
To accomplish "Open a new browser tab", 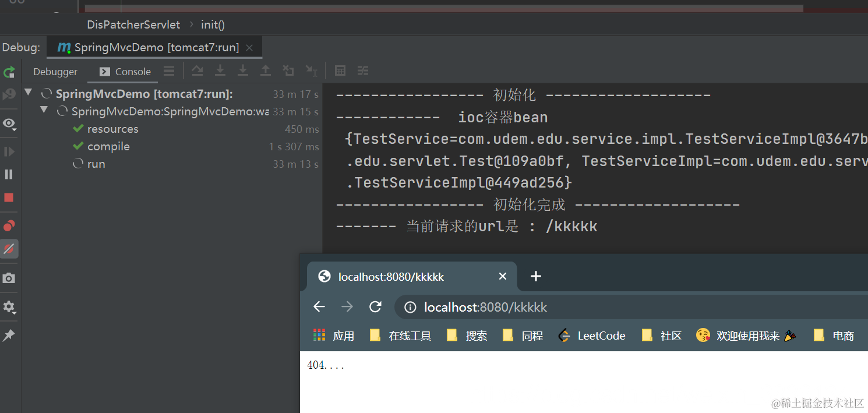I will pos(536,276).
